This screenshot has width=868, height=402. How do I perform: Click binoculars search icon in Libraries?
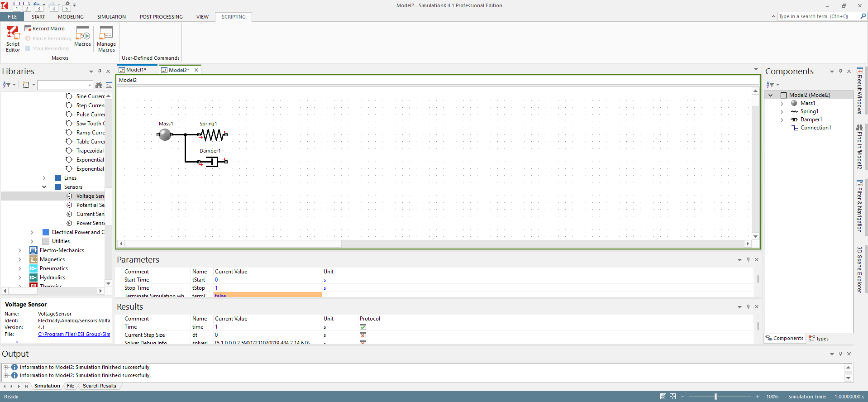pyautogui.click(x=99, y=85)
